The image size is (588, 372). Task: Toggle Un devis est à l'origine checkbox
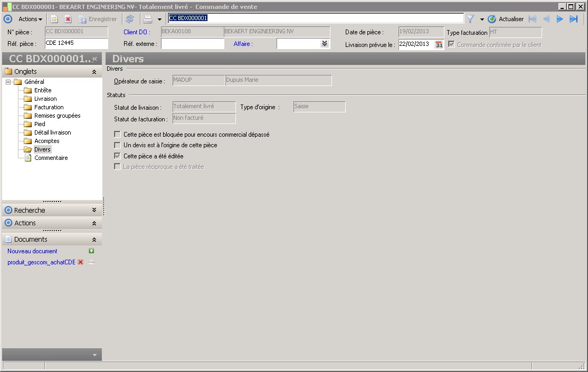[117, 145]
